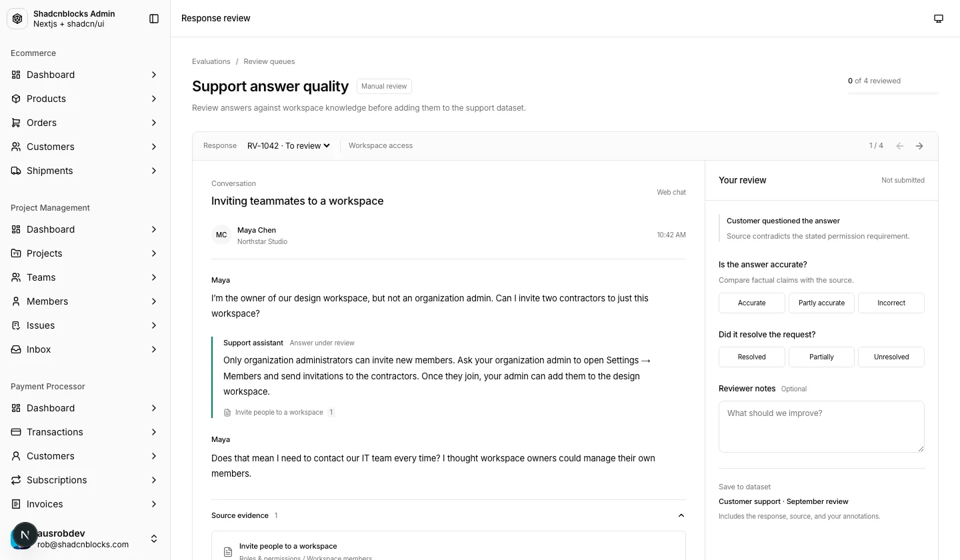The height and width of the screenshot is (560, 960).
Task: Click the Subscriptions repeat icon
Action: [16, 480]
